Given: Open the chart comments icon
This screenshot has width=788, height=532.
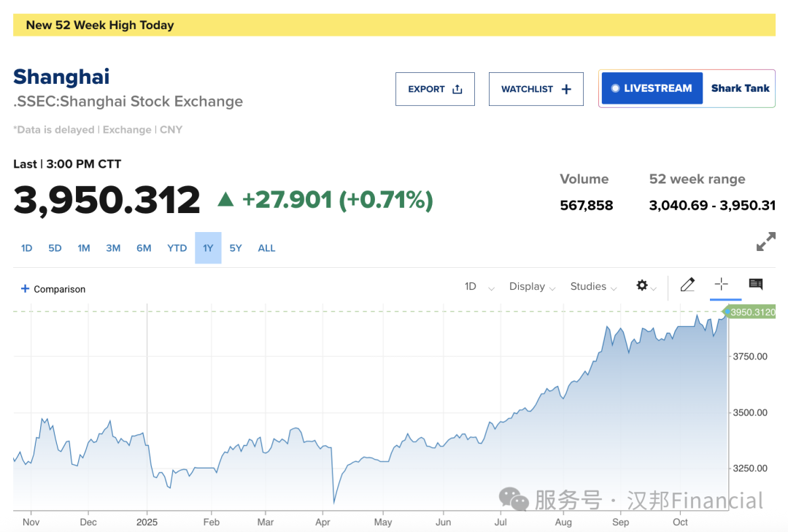Looking at the screenshot, I should (x=756, y=285).
